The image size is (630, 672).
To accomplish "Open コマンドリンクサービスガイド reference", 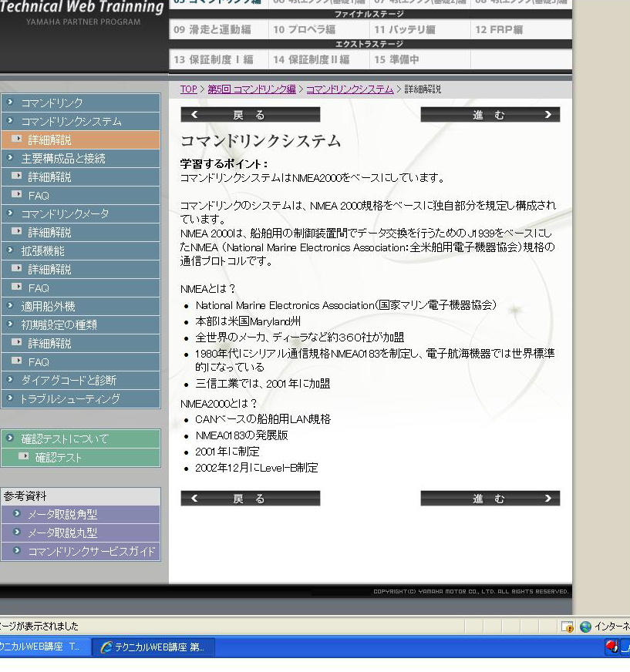I will 81,551.
